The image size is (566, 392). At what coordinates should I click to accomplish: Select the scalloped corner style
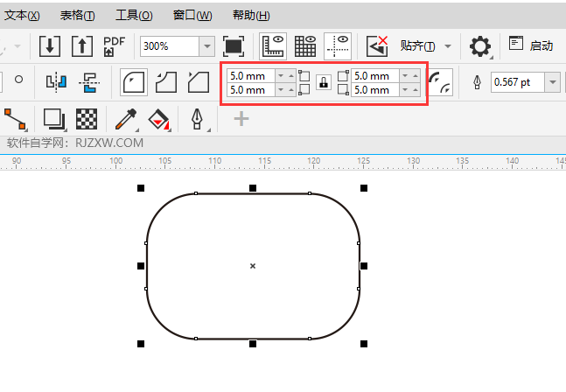(x=166, y=82)
